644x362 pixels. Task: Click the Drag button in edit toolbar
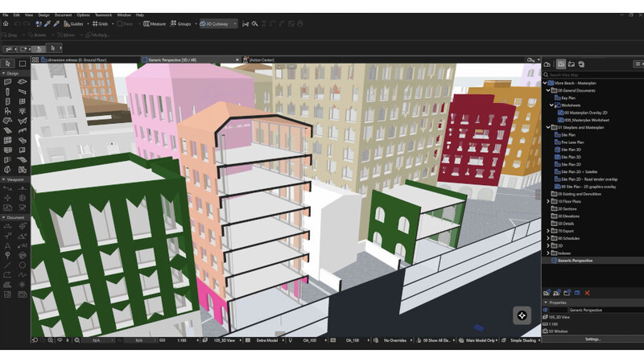click(x=10, y=35)
